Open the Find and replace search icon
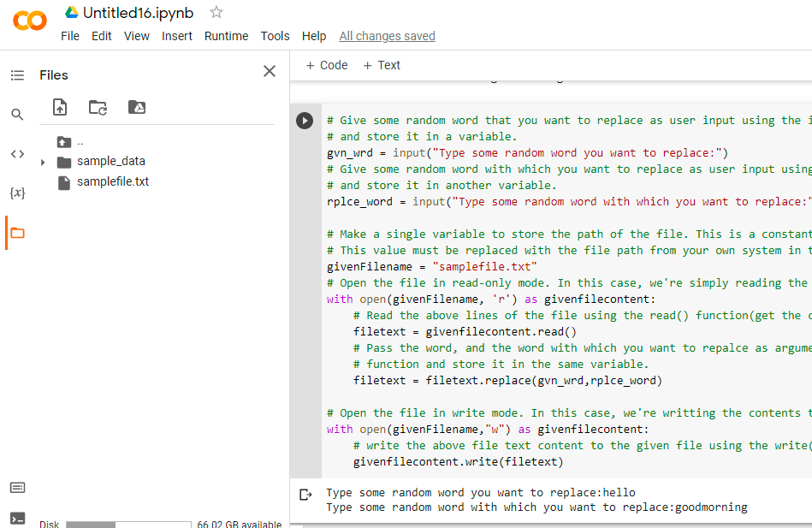812x528 pixels. 17,115
